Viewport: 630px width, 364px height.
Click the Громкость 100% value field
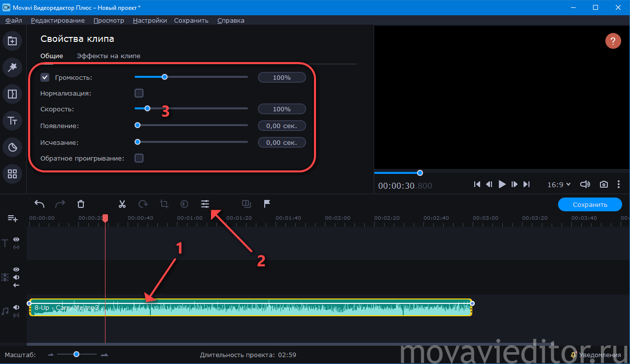pyautogui.click(x=282, y=77)
